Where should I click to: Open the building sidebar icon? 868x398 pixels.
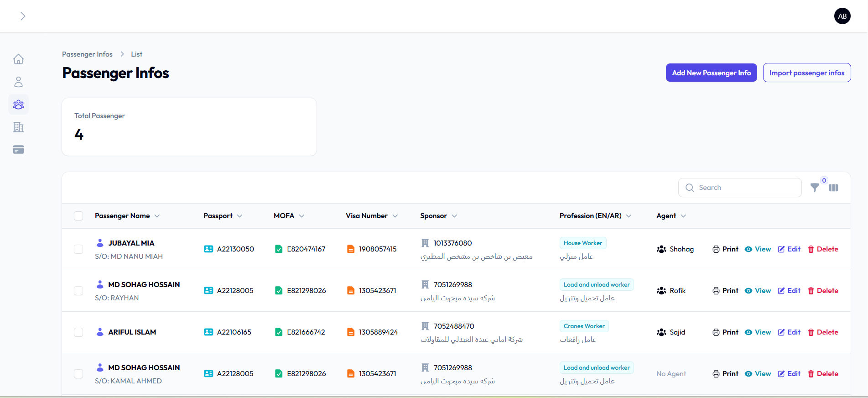click(18, 127)
